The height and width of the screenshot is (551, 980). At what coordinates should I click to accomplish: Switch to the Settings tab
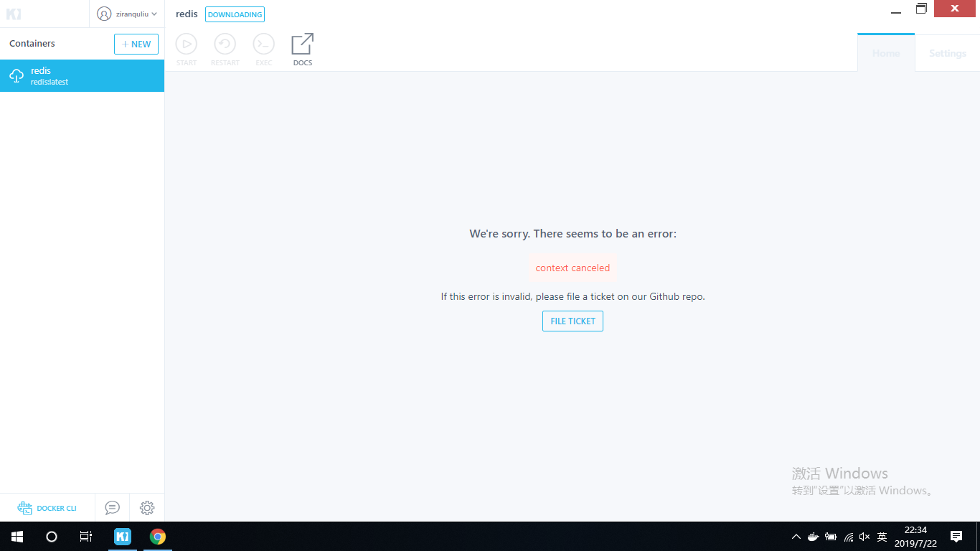947,52
